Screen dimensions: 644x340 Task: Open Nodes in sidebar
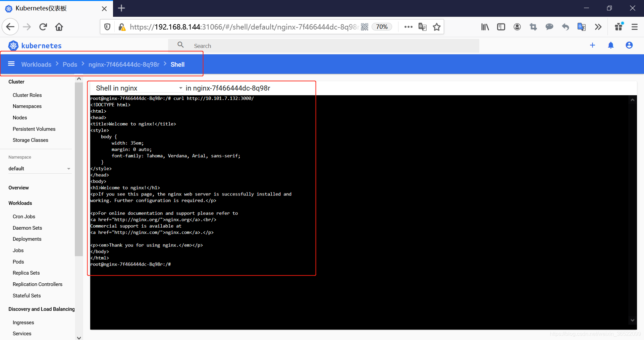(20, 118)
